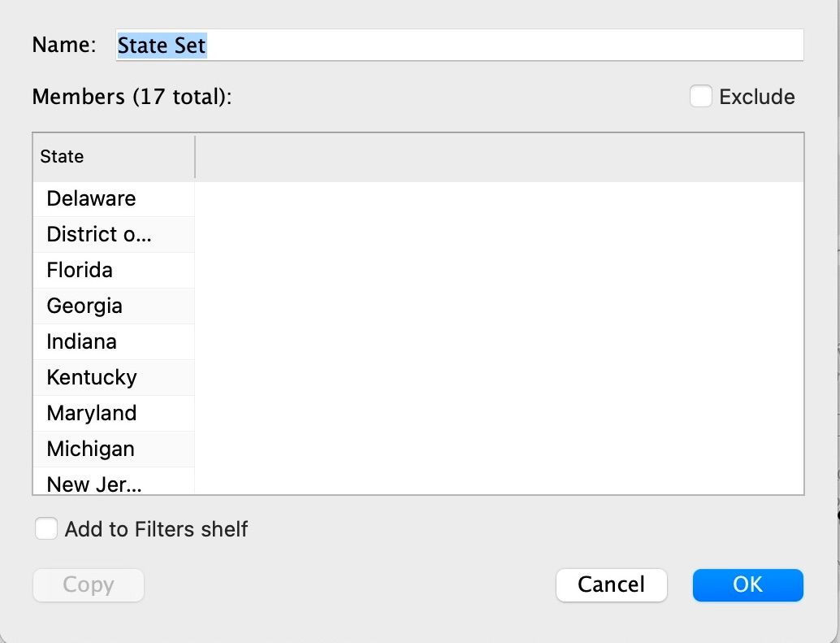The height and width of the screenshot is (643, 840).
Task: Check Add to Filters shelf
Action: (x=46, y=529)
